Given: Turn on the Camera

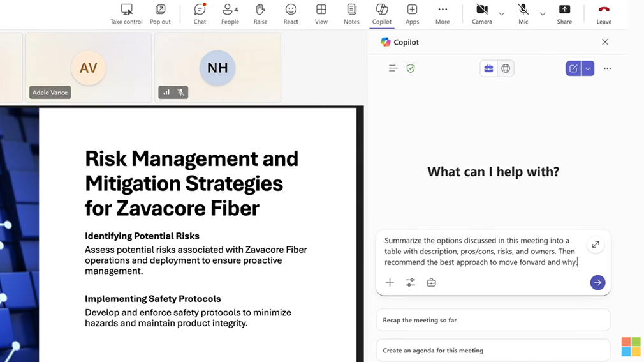Looking at the screenshot, I should (482, 15).
